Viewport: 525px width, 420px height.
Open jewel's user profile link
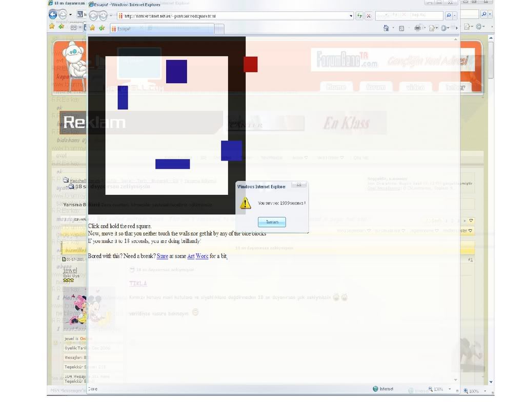point(70,270)
